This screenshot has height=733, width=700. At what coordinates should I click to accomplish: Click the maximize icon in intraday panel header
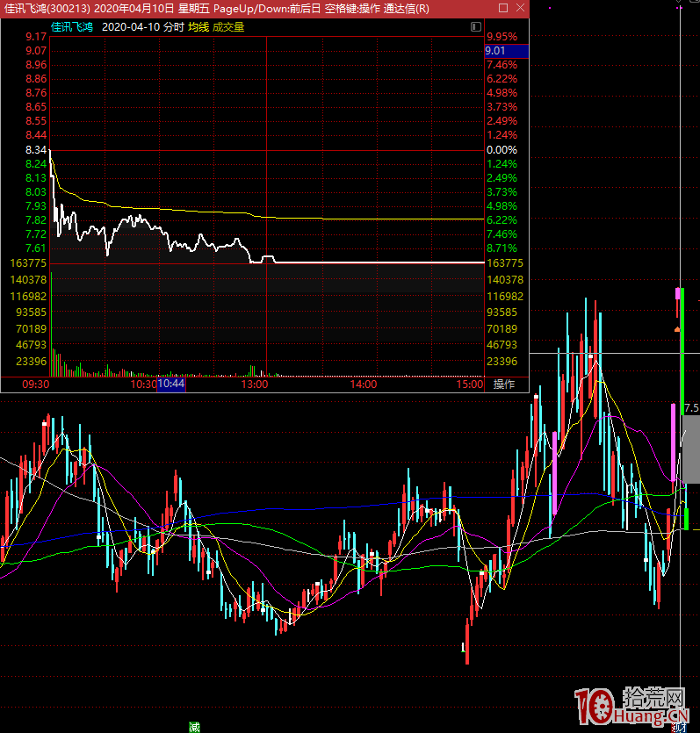click(x=475, y=27)
